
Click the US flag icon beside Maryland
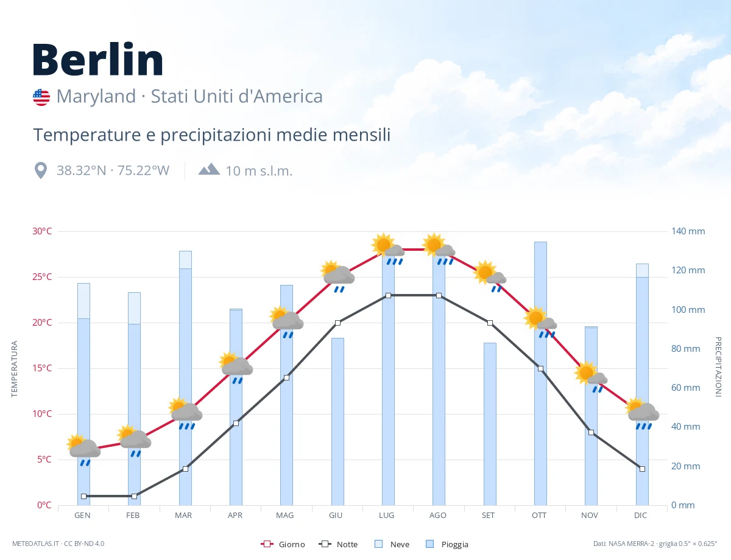[41, 97]
